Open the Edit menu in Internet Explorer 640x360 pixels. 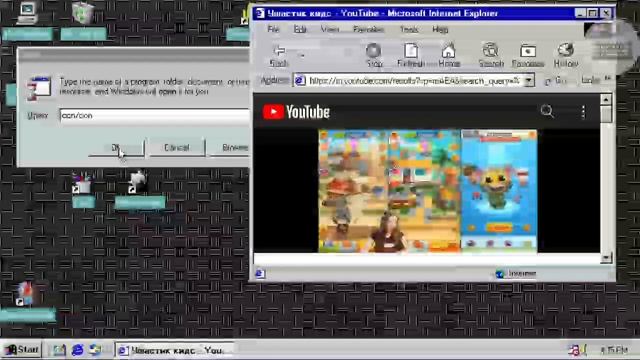tap(300, 29)
